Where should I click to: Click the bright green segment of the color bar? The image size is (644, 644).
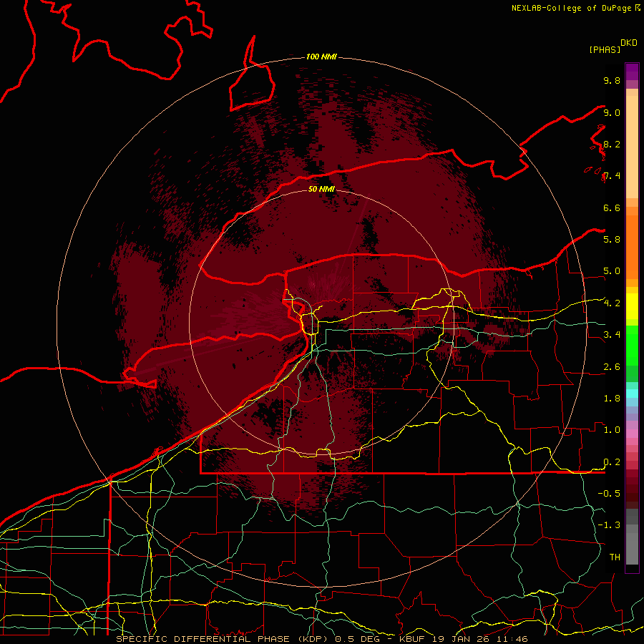632,345
